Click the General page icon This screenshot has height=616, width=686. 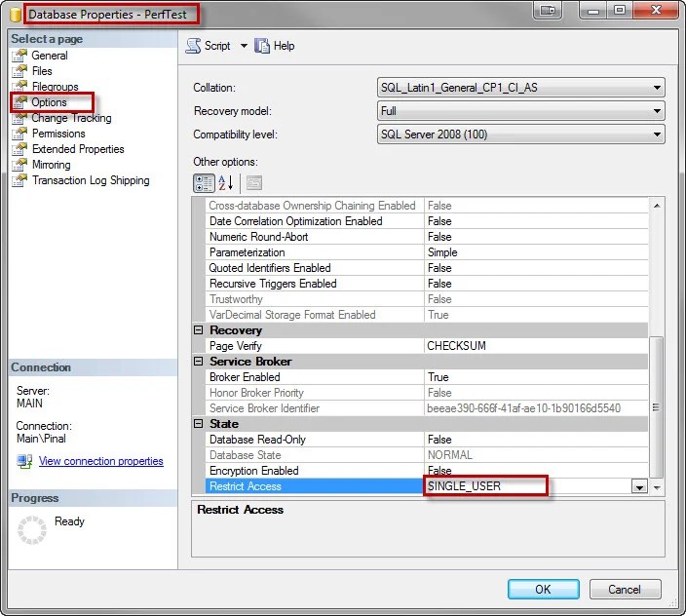(x=19, y=56)
